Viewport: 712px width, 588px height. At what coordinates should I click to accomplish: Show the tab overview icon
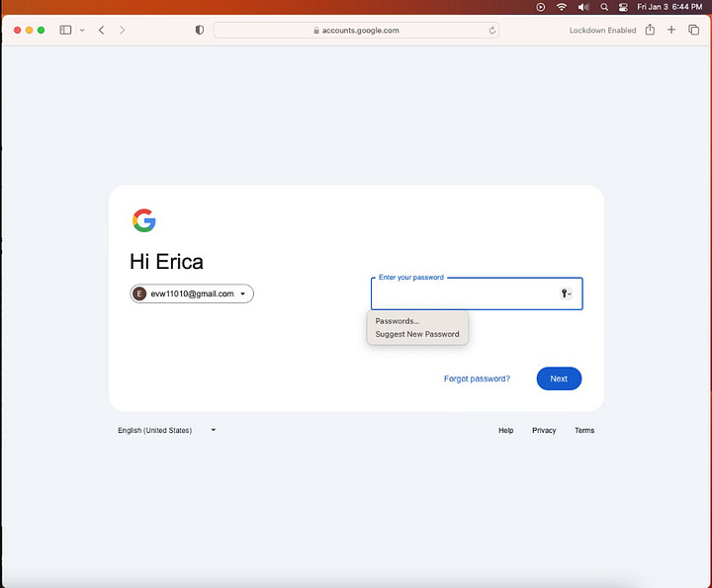[x=693, y=30]
